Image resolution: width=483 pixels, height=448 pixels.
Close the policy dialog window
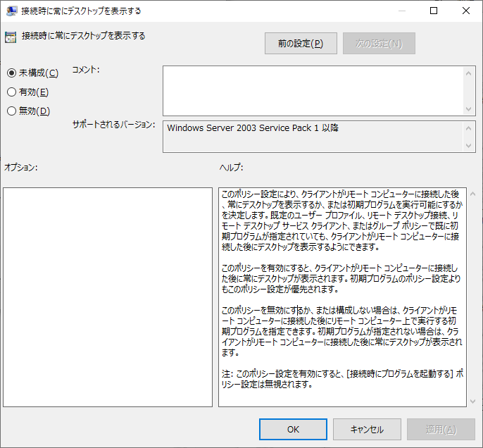(466, 11)
